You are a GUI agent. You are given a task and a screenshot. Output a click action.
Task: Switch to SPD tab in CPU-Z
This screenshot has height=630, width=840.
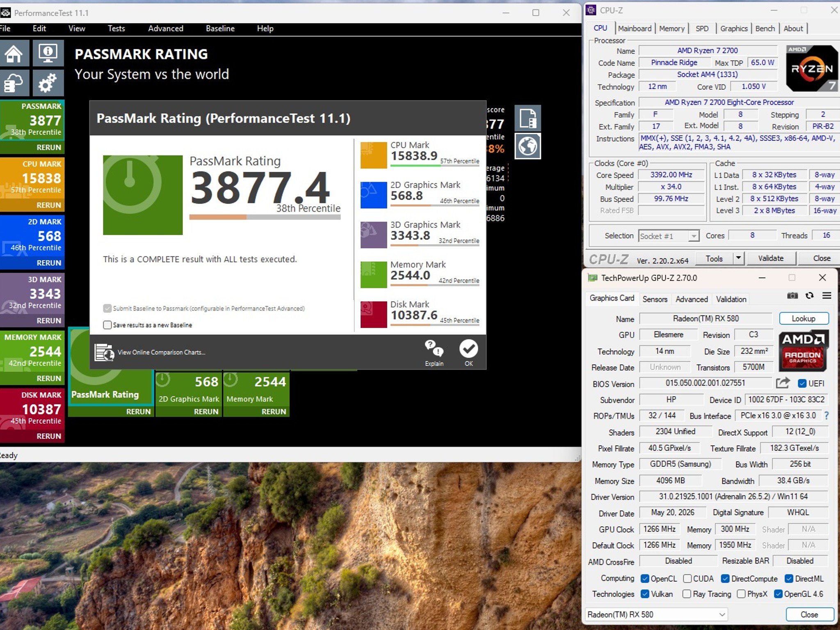[702, 28]
